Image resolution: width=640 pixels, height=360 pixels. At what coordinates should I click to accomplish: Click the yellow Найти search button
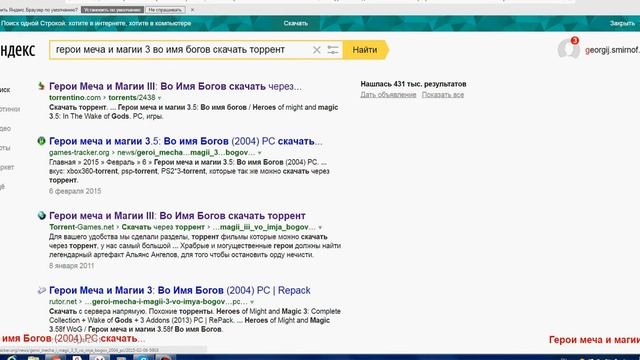(365, 50)
